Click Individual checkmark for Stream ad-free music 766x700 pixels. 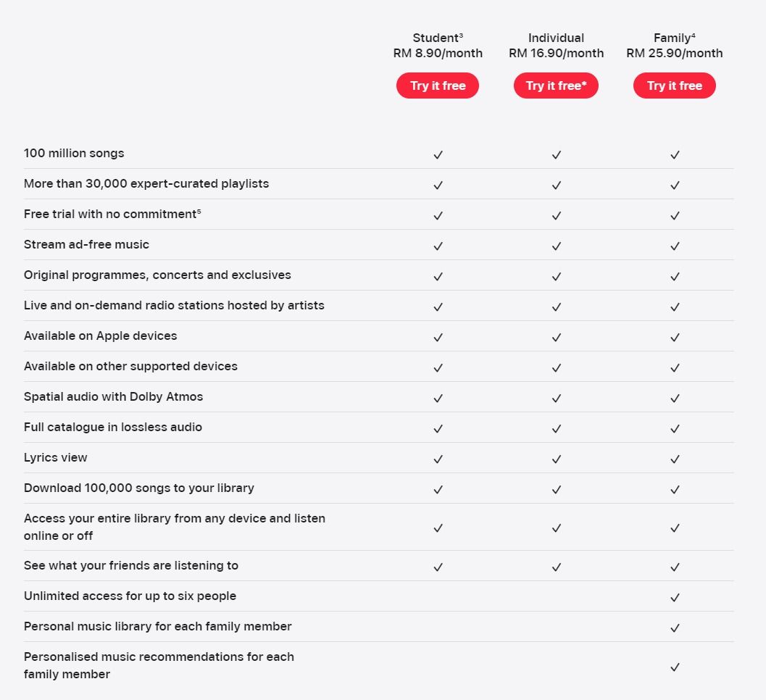click(x=556, y=246)
